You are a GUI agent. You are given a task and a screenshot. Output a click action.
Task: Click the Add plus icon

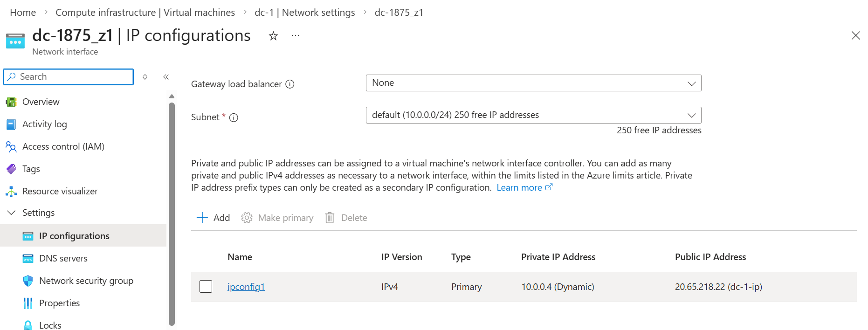202,218
